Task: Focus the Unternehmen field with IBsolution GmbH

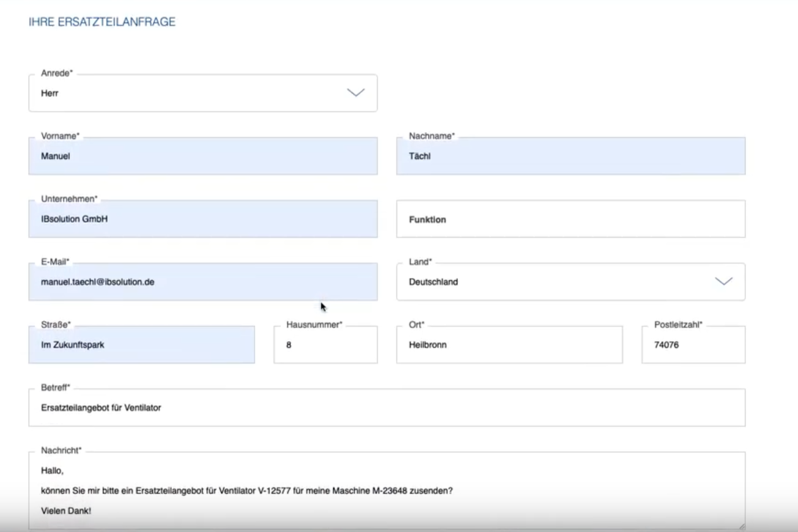Action: (202, 219)
